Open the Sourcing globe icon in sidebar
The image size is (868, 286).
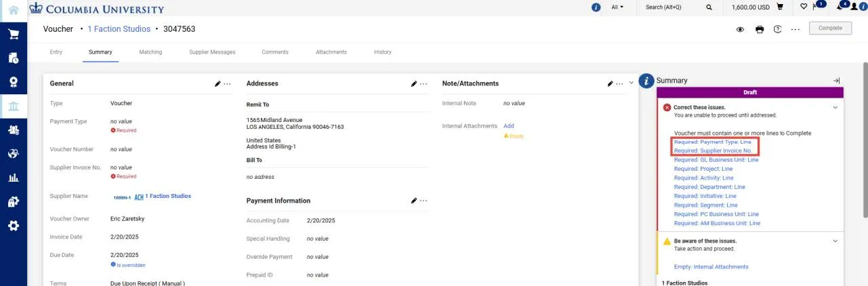(14, 154)
